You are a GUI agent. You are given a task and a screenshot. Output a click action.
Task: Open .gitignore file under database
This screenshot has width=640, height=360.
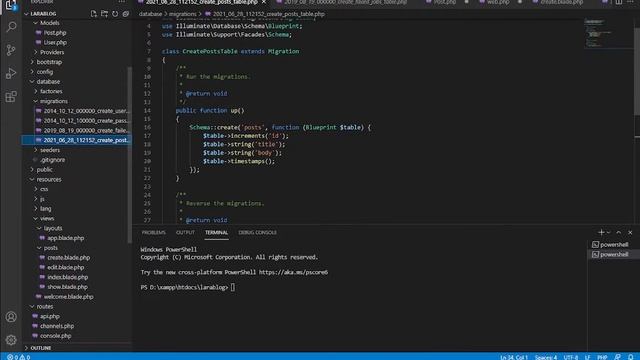[x=52, y=160]
